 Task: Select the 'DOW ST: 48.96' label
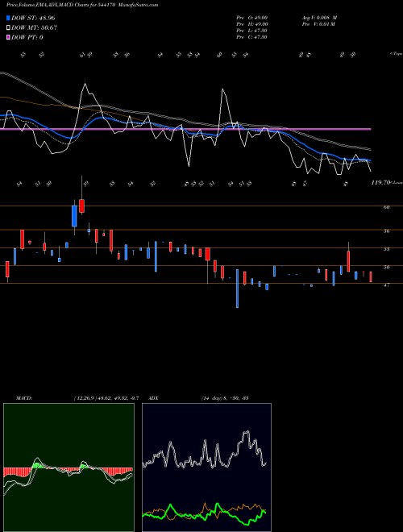click(x=33, y=18)
